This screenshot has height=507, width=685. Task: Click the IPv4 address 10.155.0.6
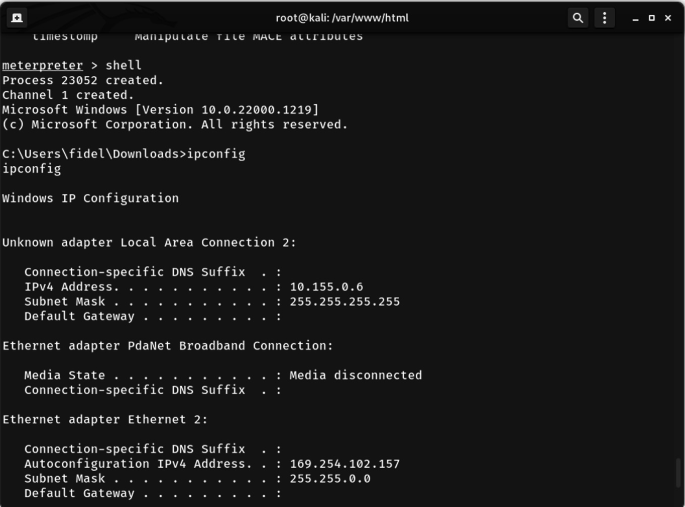[326, 287]
